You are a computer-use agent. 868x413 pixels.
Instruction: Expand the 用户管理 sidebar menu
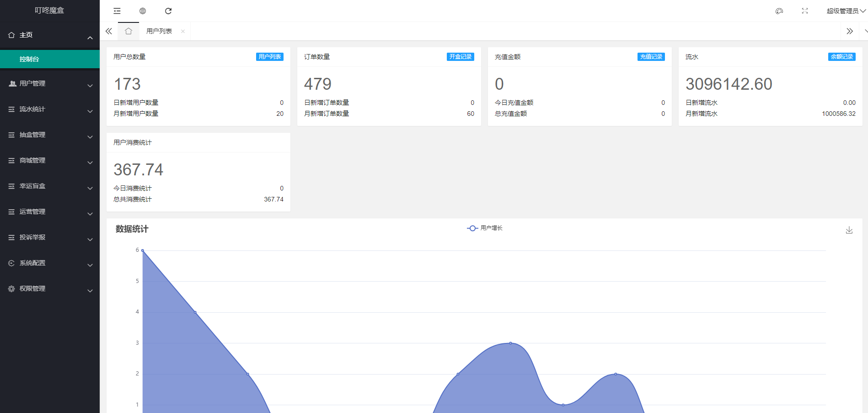pyautogui.click(x=50, y=84)
